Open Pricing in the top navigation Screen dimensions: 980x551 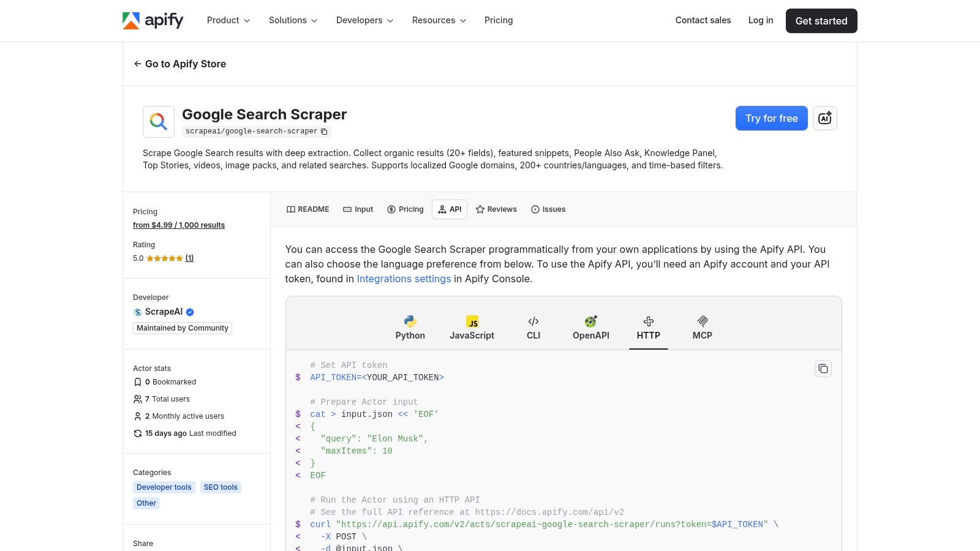coord(499,20)
